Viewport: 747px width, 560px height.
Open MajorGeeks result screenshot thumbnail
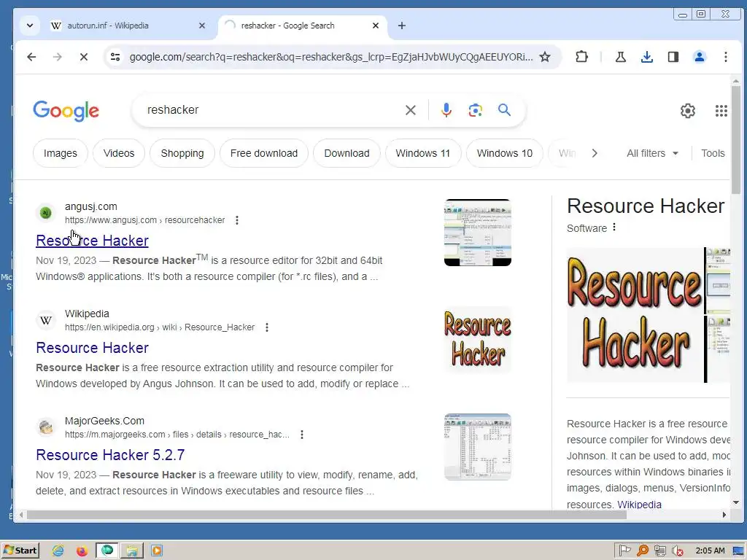point(477,447)
